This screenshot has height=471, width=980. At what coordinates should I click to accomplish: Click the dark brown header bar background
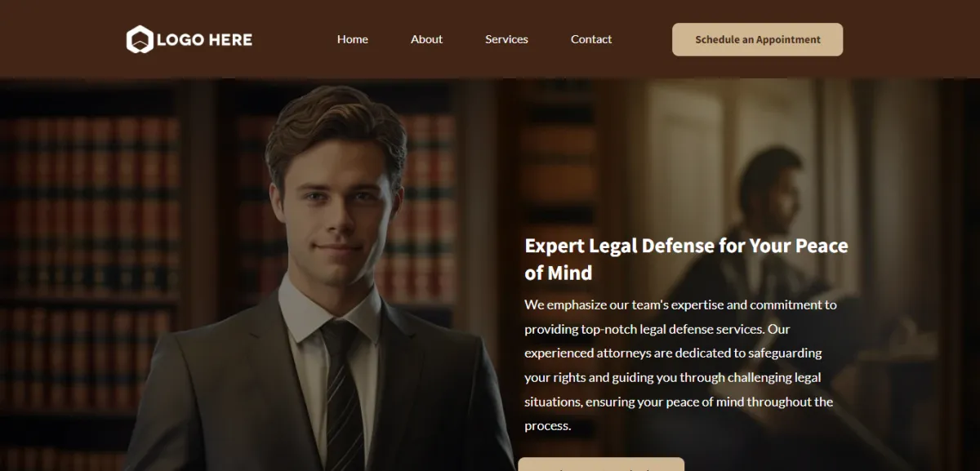(x=490, y=11)
